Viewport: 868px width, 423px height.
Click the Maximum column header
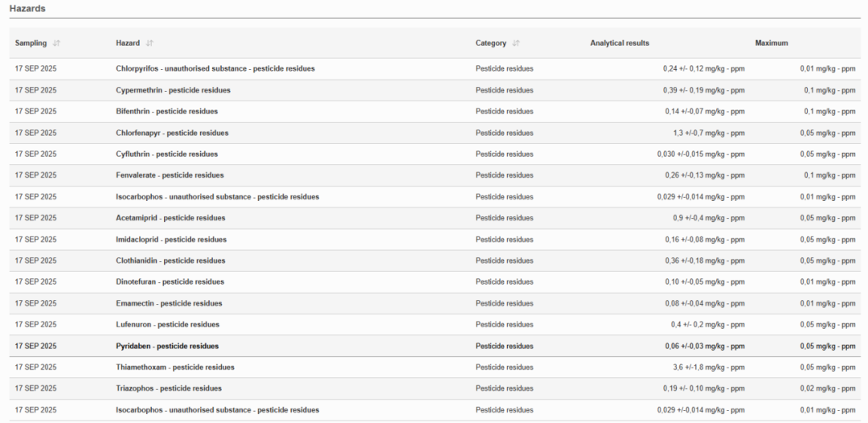tap(771, 43)
